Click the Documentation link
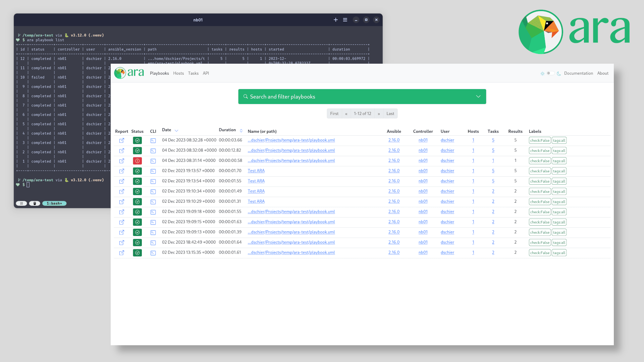The image size is (644, 362). point(578,73)
